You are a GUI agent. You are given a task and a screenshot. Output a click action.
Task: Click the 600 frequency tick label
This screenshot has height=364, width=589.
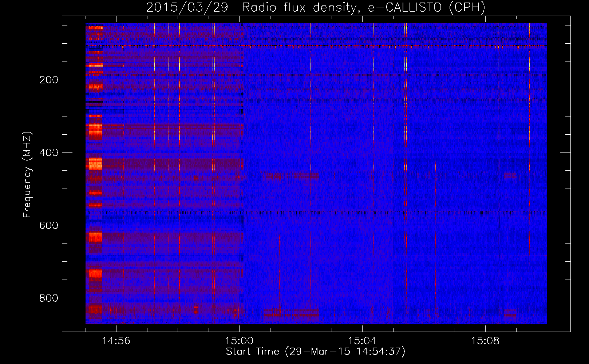(48, 225)
